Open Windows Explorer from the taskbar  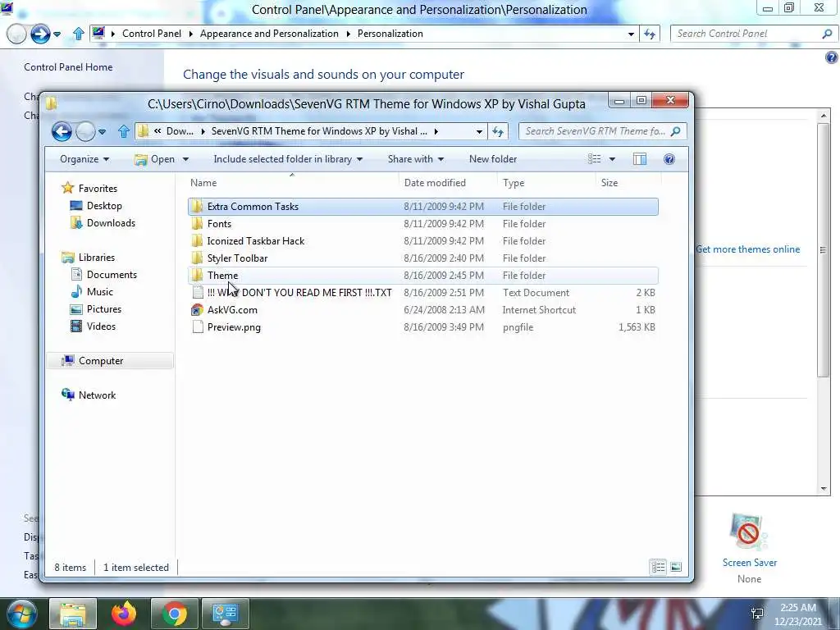73,614
